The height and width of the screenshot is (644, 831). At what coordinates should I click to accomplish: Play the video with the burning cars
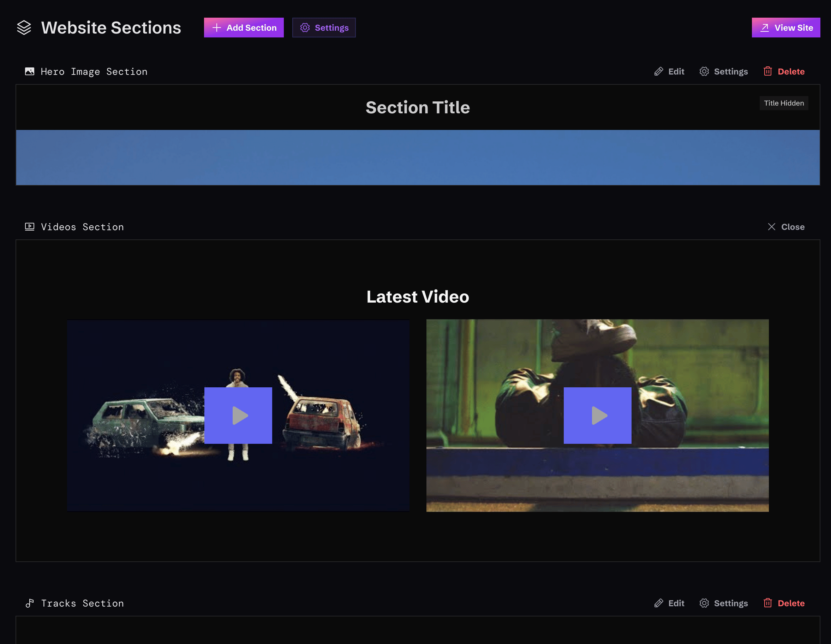click(238, 416)
